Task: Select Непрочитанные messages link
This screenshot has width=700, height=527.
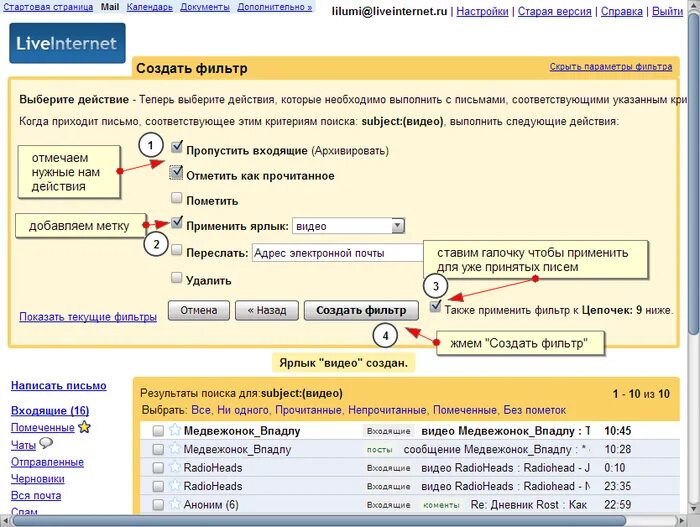Action: 387,410
